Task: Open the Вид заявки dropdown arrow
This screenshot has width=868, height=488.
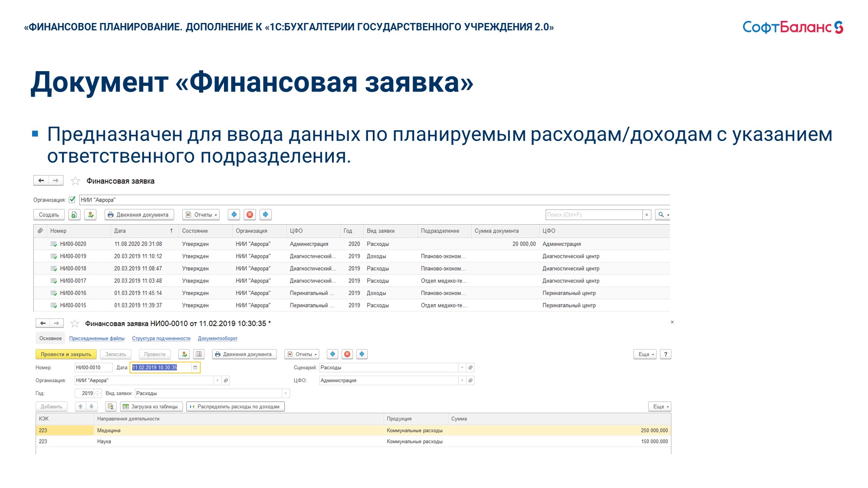Action: (x=286, y=393)
